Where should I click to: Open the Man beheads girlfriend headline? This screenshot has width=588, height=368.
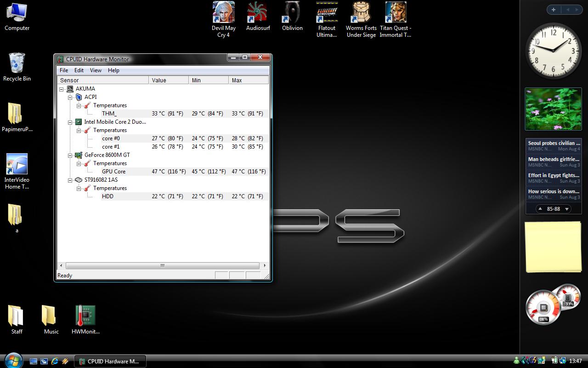[x=554, y=162]
